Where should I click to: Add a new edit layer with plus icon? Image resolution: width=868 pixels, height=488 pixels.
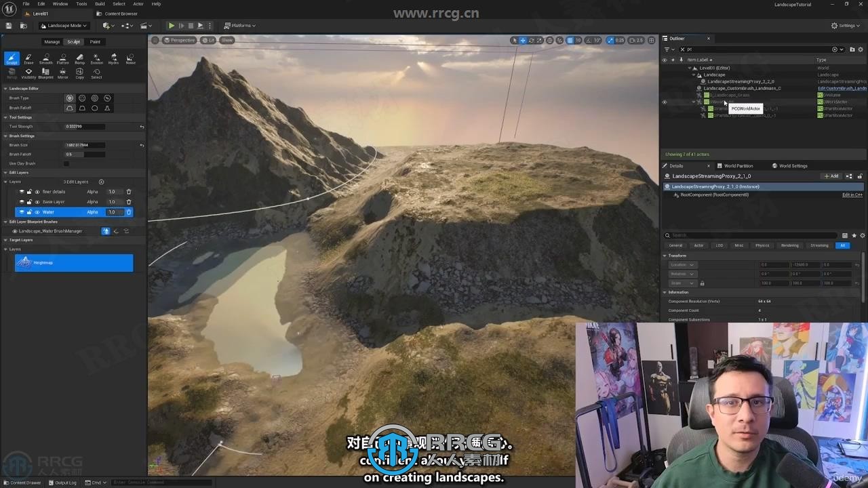pos(102,182)
